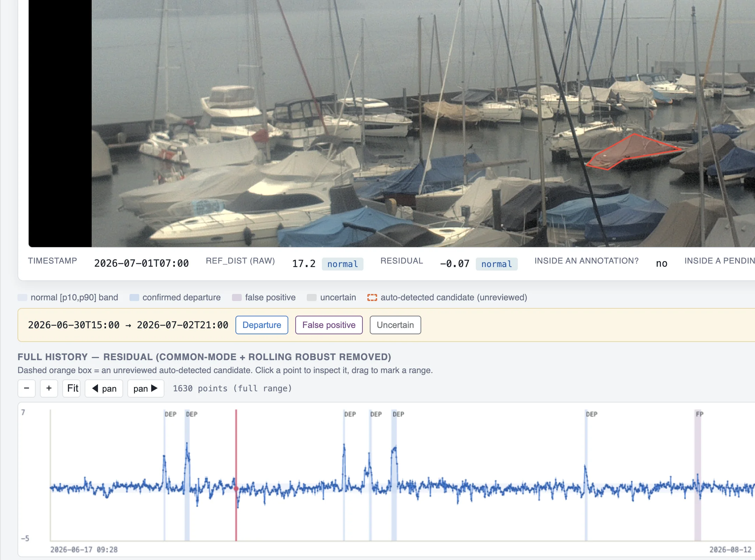755x560 pixels.
Task: Click the auto-detected candidate dashed legend icon
Action: 372,297
